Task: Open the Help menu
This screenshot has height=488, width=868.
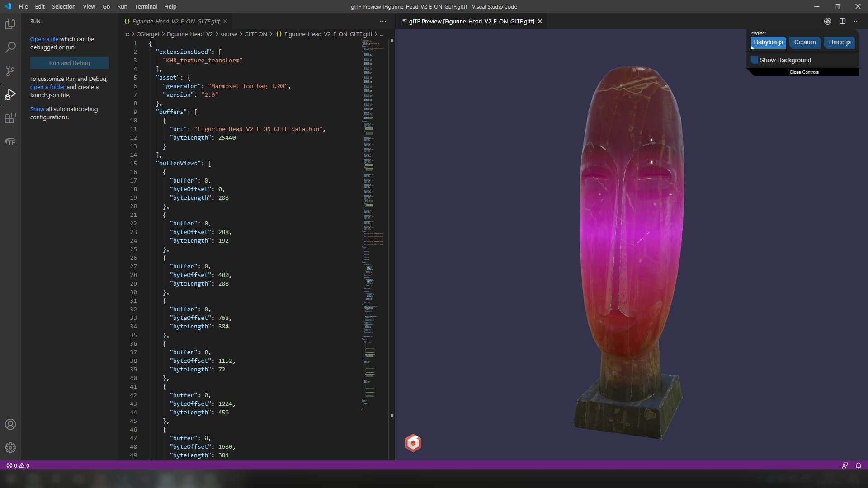Action: [x=170, y=6]
